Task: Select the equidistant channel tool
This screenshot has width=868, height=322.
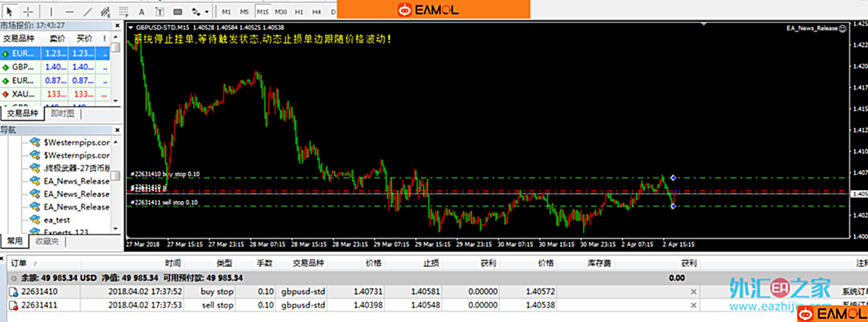Action: pos(105,12)
